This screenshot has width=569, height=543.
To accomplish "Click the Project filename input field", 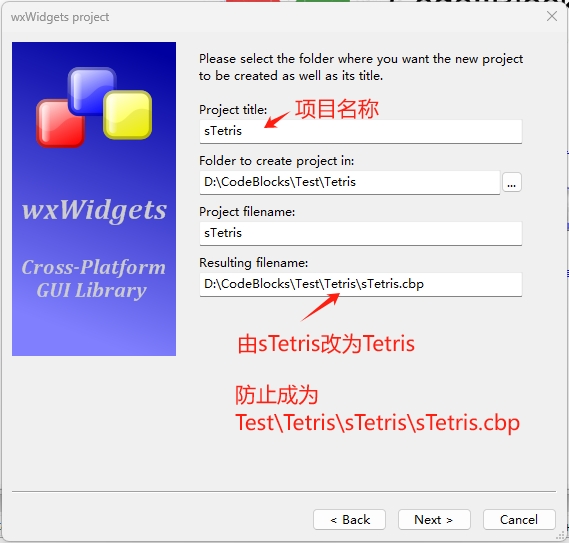I will pyautogui.click(x=360, y=233).
